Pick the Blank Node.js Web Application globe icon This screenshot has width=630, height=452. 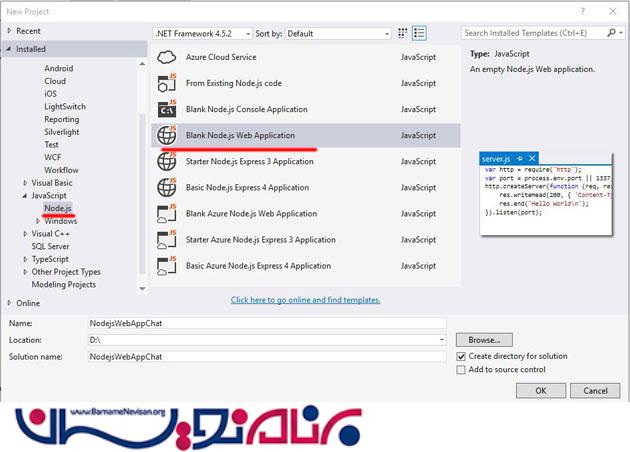point(166,135)
